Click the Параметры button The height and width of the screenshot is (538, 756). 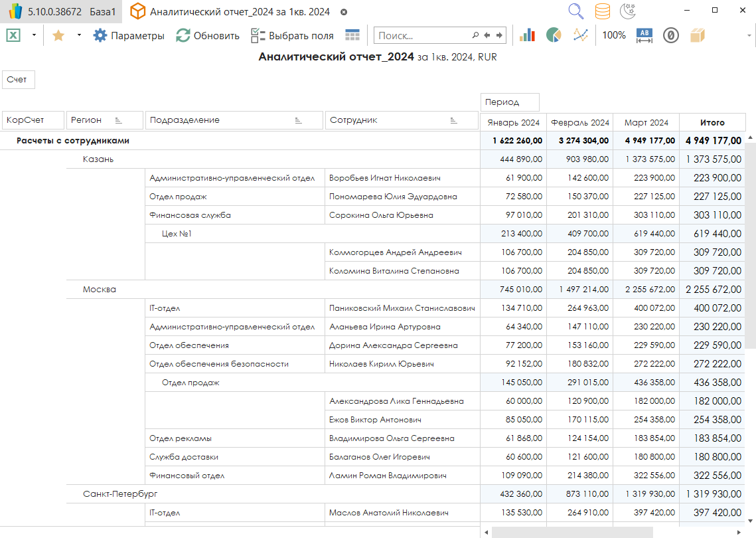click(129, 35)
